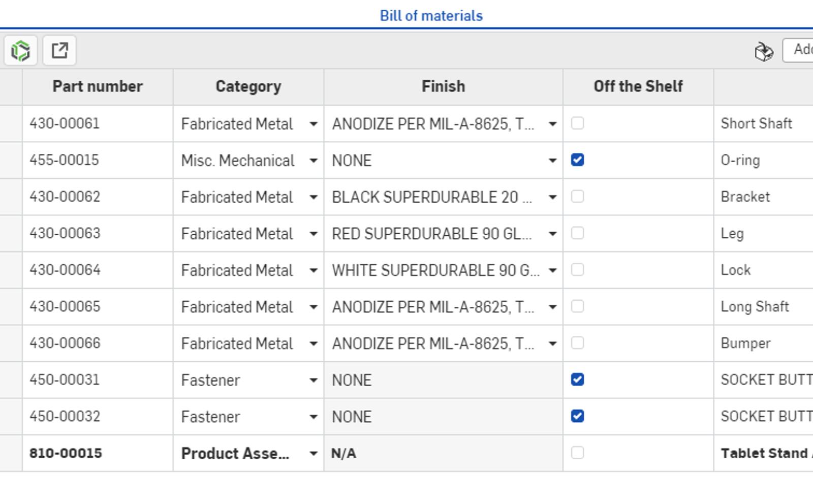The width and height of the screenshot is (813, 504).
Task: Click the green part studio cube icon
Action: pyautogui.click(x=20, y=51)
